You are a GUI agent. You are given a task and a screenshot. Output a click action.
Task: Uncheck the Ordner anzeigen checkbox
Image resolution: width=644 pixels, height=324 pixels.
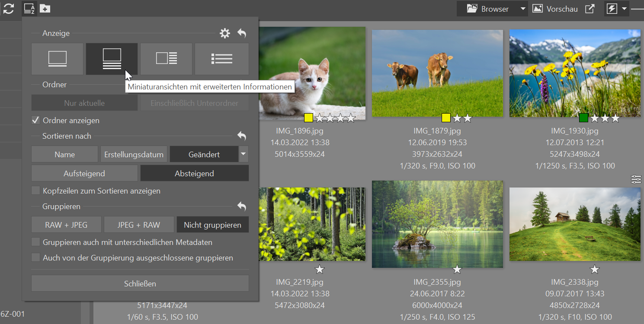pos(36,120)
